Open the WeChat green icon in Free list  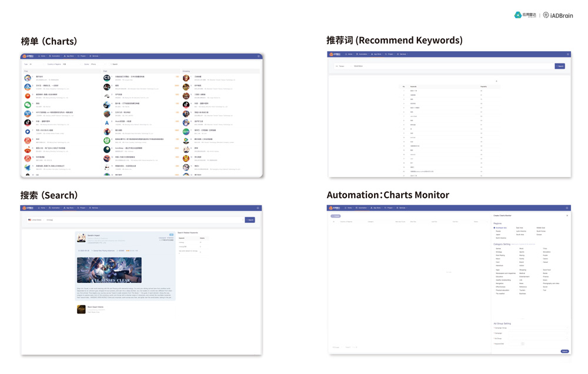tap(28, 105)
